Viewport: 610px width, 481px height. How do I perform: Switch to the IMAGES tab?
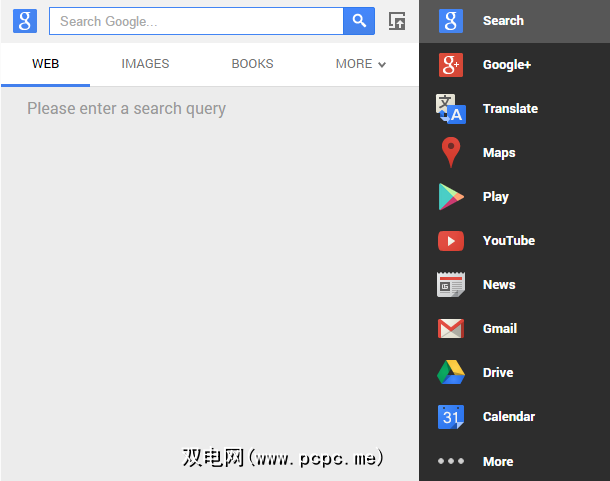pos(145,64)
